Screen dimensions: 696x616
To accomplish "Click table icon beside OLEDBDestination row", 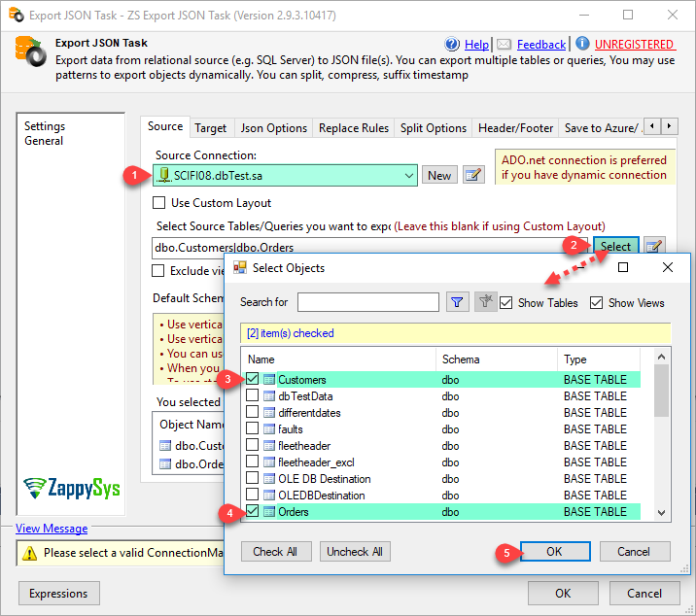I will pyautogui.click(x=268, y=496).
